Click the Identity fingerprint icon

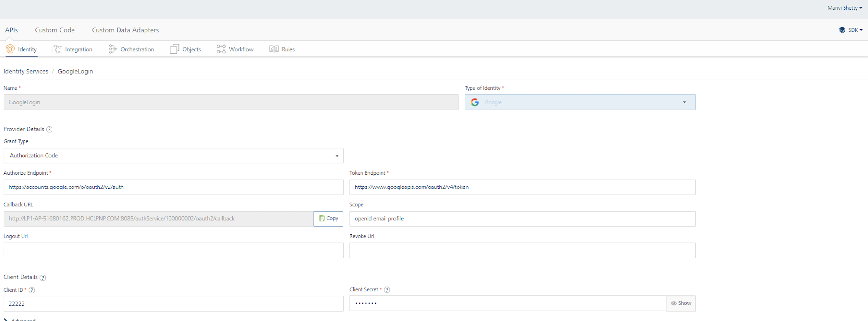tap(10, 49)
